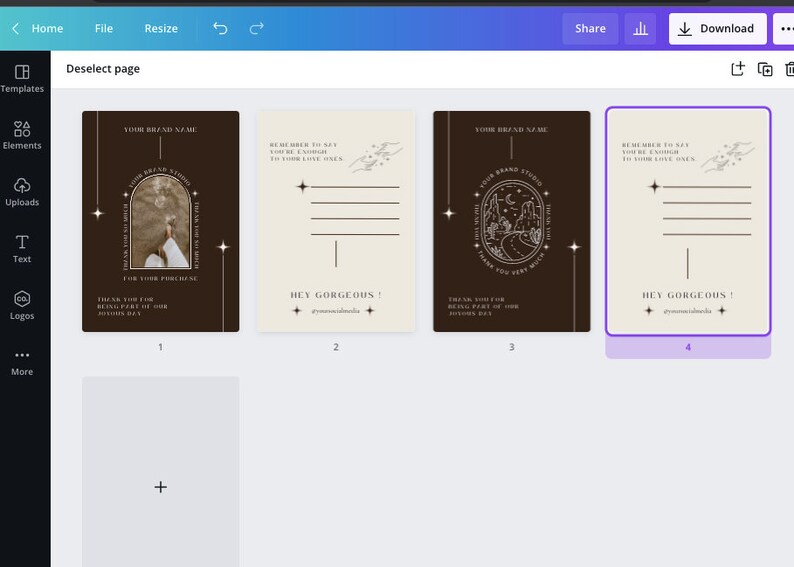
Task: Click the duplicate page icon
Action: point(765,69)
